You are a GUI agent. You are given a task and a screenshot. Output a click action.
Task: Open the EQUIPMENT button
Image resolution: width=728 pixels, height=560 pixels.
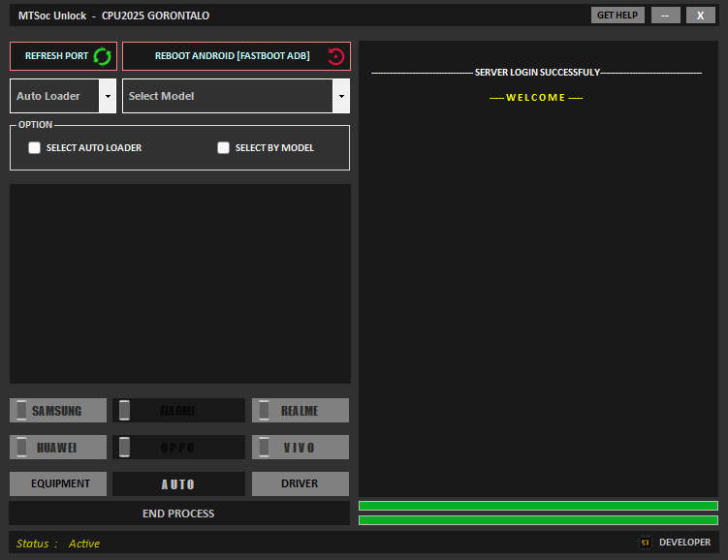[58, 483]
